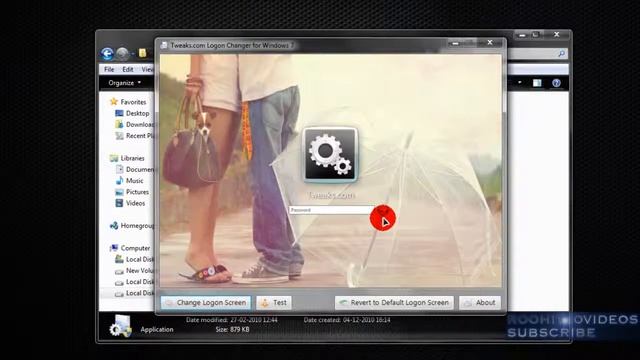Click the Computer icon in sidebar
Viewport: 640px width, 360px height.
point(114,248)
